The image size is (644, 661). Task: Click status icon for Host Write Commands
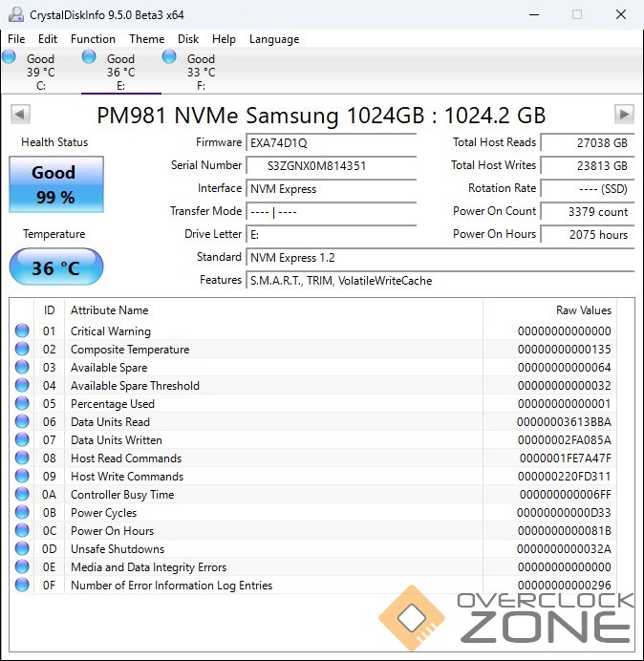[22, 476]
